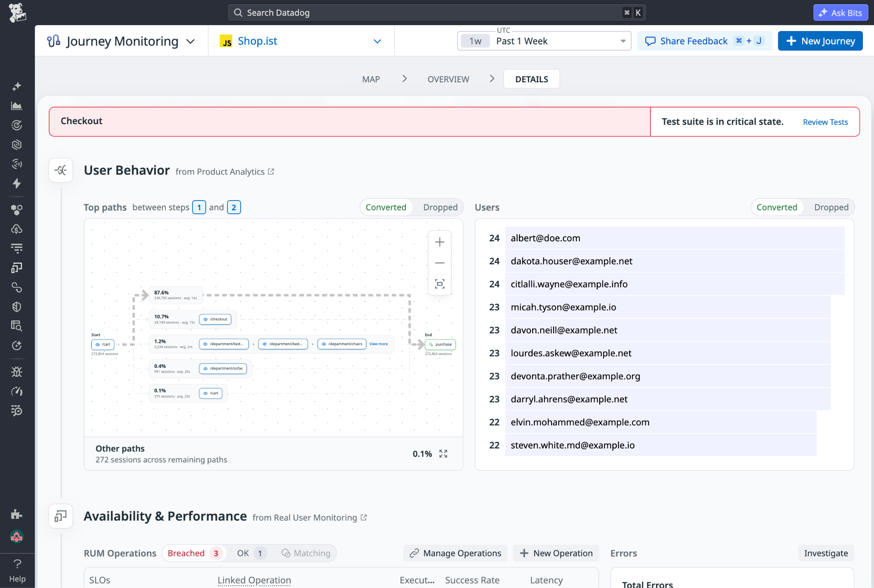Select Dropped in Top paths toggle
The image size is (874, 588).
coord(440,207)
